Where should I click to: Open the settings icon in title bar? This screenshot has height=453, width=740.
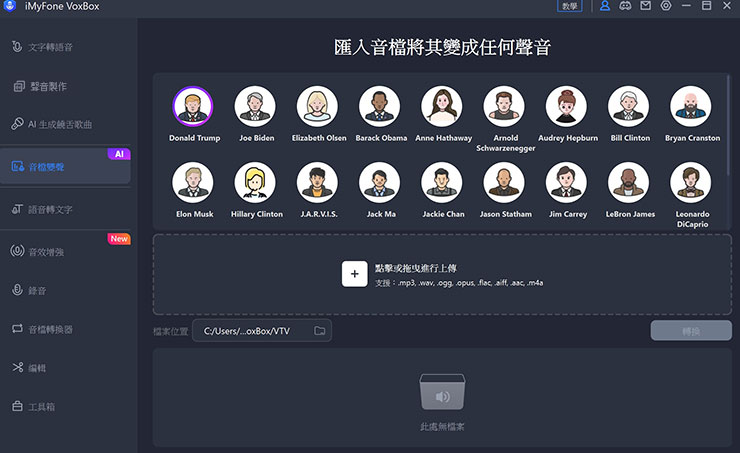point(666,6)
